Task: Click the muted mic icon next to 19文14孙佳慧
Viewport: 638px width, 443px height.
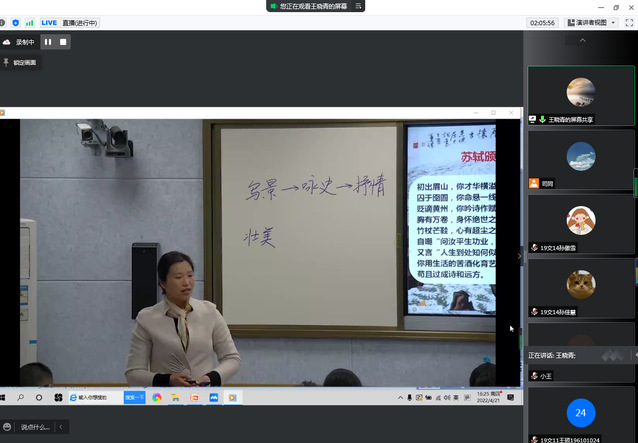Action: click(x=534, y=312)
